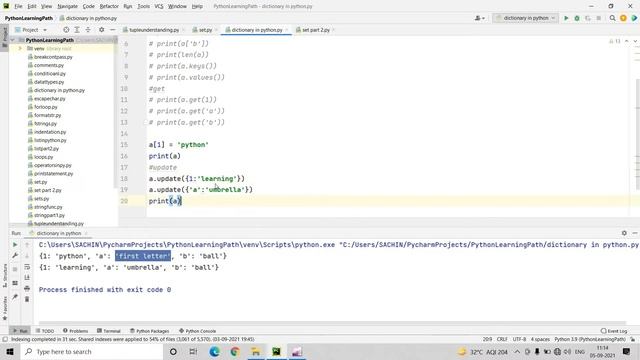Click Restore Layout icon in Run sidebar
The width and height of the screenshot is (640, 360).
click(x=15, y=283)
